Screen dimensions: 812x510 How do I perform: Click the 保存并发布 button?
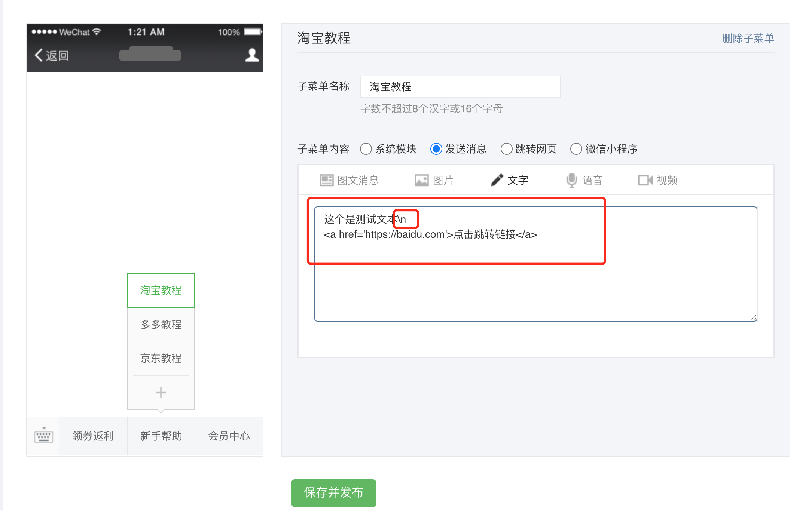click(333, 493)
